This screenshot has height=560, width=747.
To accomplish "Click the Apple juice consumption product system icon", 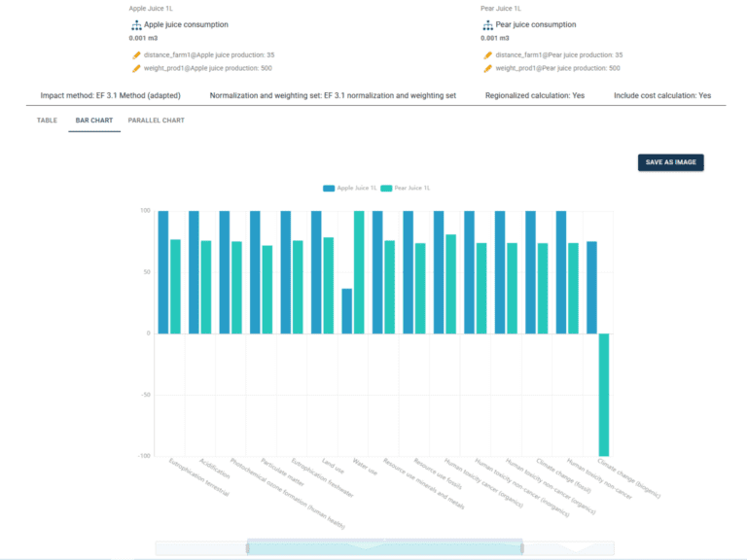I will [137, 24].
